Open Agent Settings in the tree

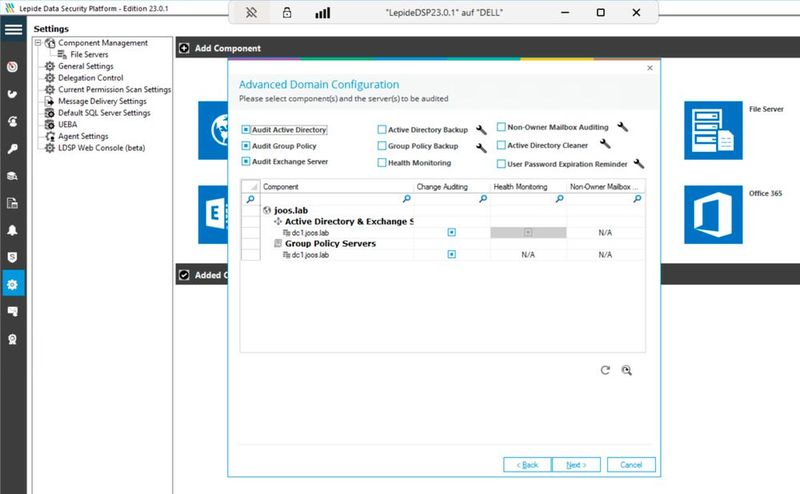[x=83, y=136]
